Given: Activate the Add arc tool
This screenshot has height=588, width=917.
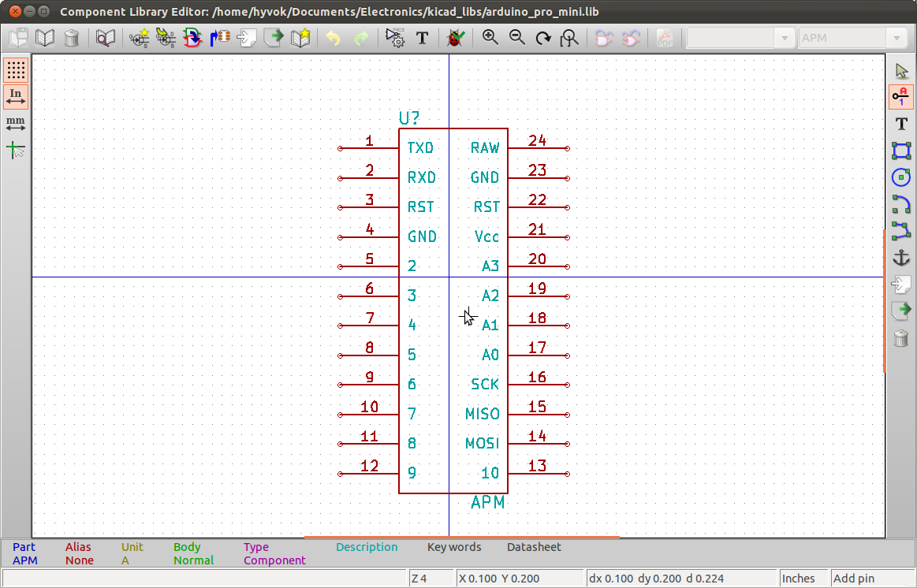Looking at the screenshot, I should point(901,205).
